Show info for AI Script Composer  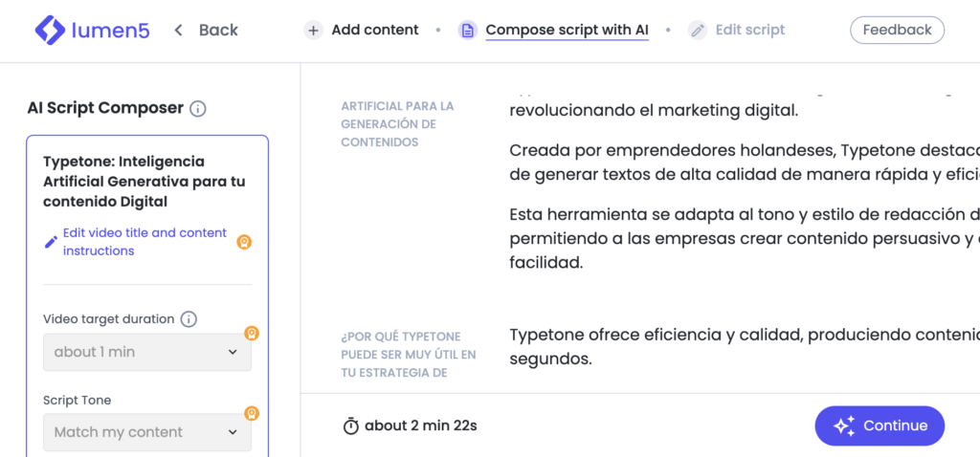click(197, 109)
